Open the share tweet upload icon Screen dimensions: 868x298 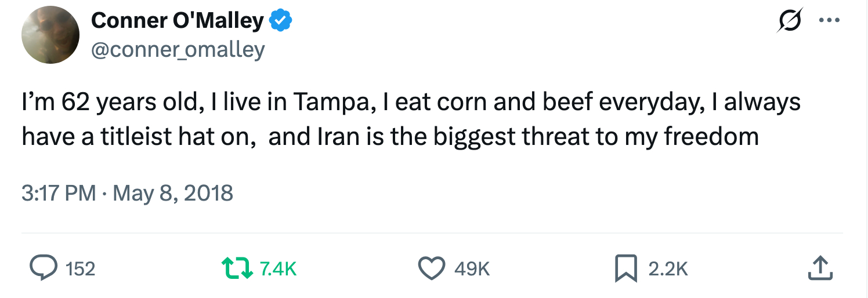[820, 268]
